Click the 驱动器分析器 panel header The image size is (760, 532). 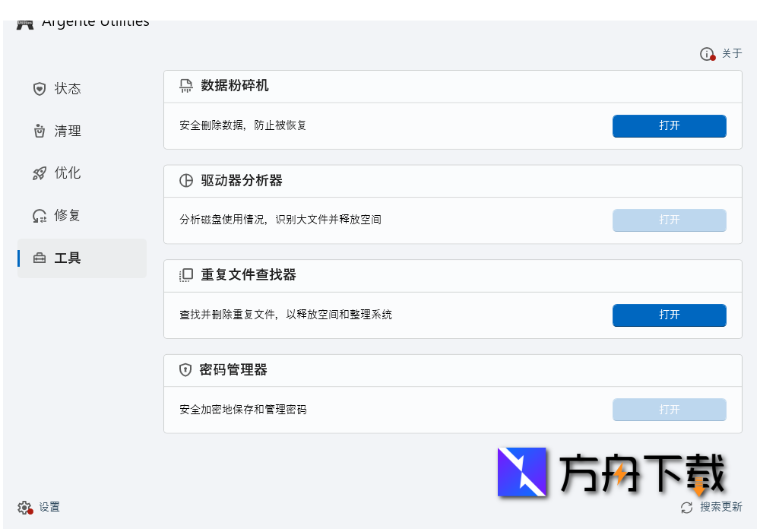point(452,180)
